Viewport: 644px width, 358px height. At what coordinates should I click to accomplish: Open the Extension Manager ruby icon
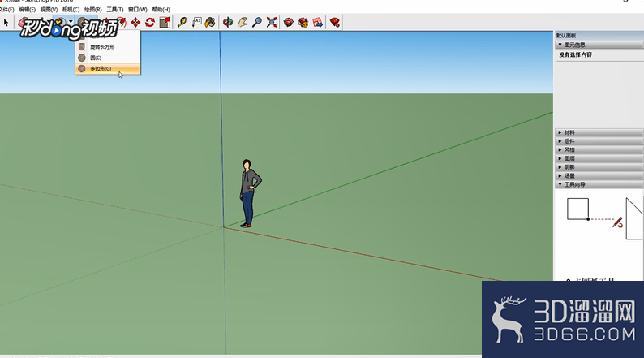click(335, 22)
